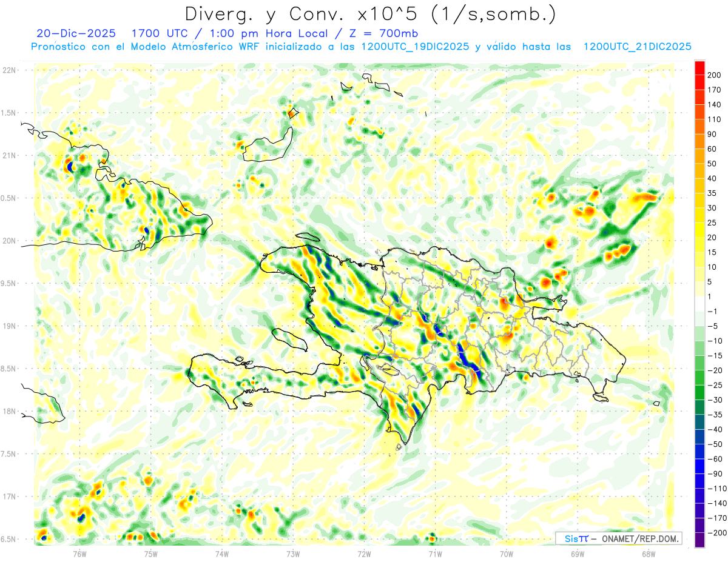Click the '19N' latitude label
The height and width of the screenshot is (562, 728).
[x=8, y=326]
